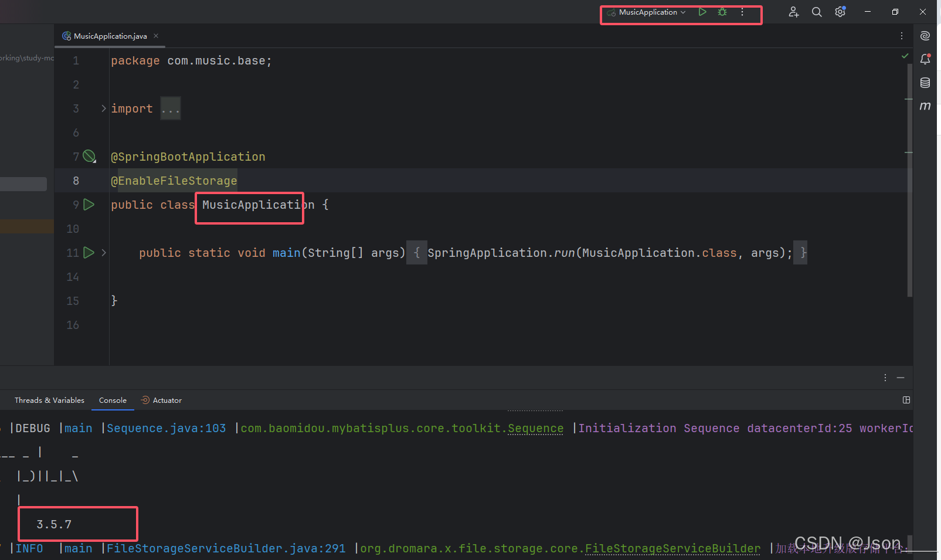Open more run actions menu in toolbar

coord(742,12)
